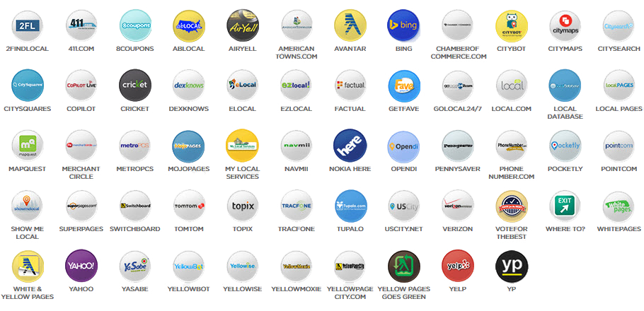Viewport: 644px width, 311px height.
Task: Select the Local Pages icon
Action: click(619, 86)
